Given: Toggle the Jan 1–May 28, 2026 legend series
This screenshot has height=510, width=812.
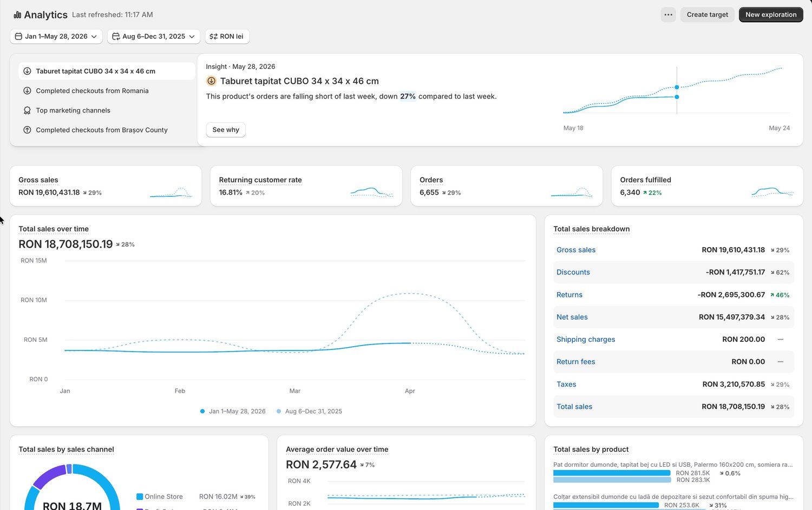Looking at the screenshot, I should pyautogui.click(x=233, y=411).
